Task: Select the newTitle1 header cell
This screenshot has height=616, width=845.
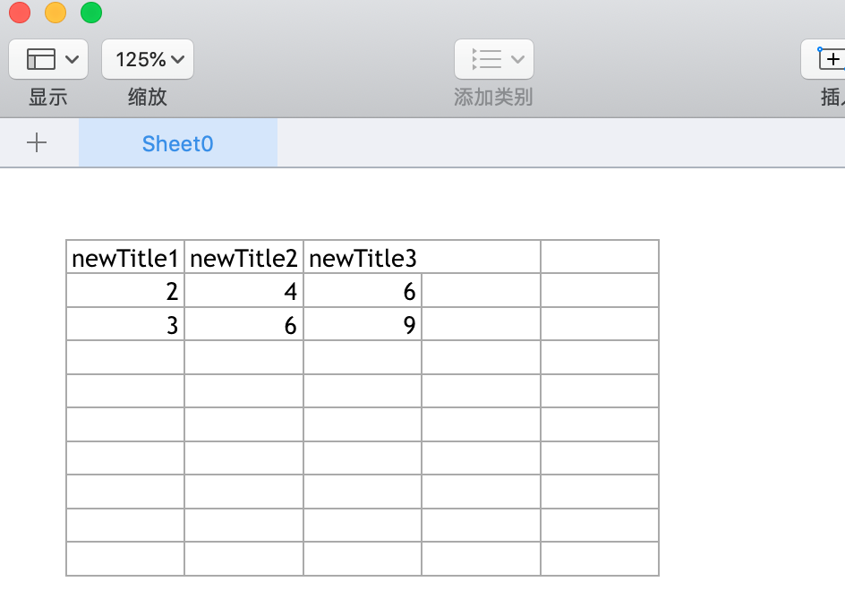Action: coord(124,256)
